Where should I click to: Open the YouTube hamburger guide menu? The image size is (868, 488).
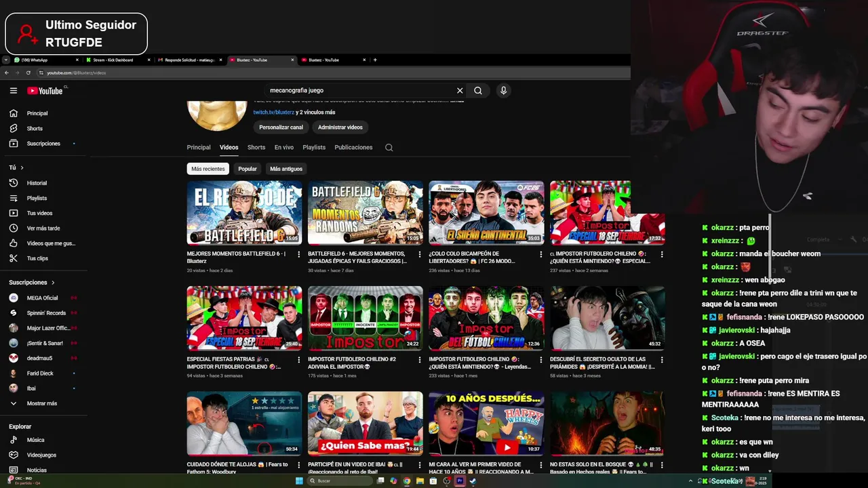point(13,90)
